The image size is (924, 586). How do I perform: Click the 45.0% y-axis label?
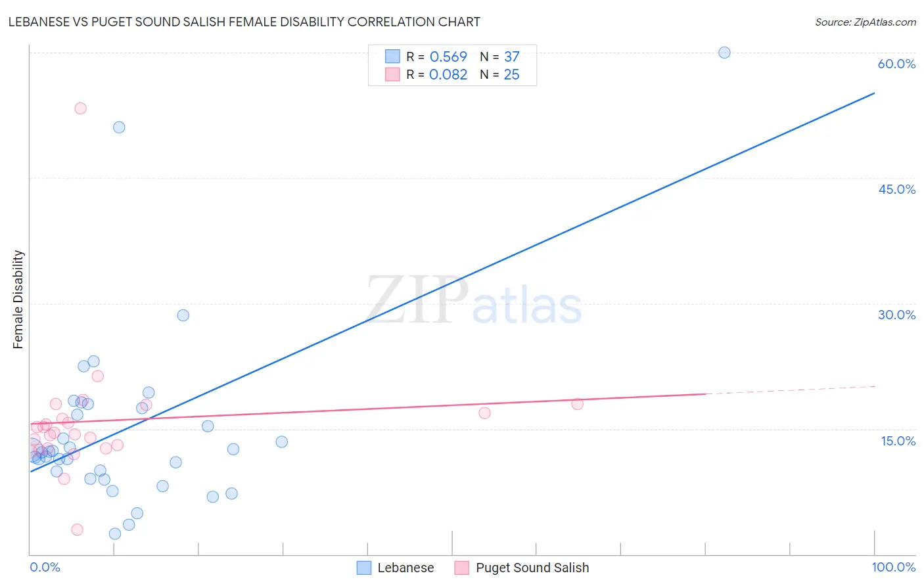(896, 189)
